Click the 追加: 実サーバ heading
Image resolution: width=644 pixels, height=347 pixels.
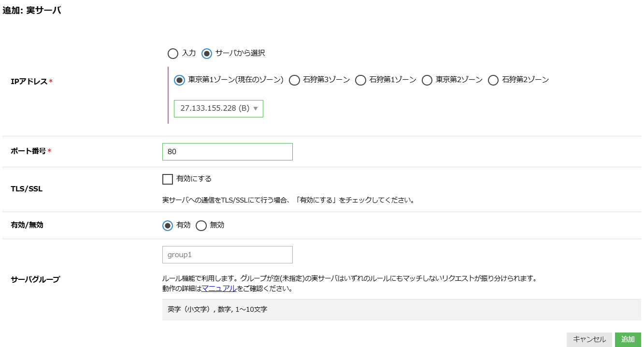32,10
